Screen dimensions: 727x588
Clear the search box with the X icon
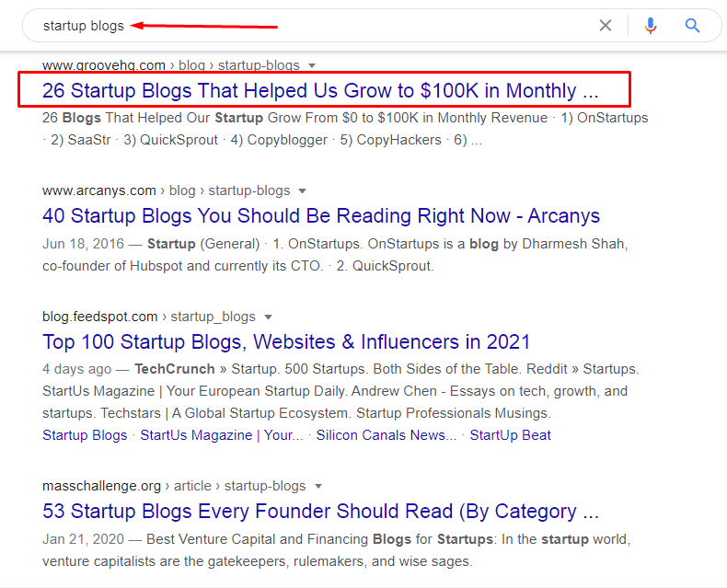605,26
